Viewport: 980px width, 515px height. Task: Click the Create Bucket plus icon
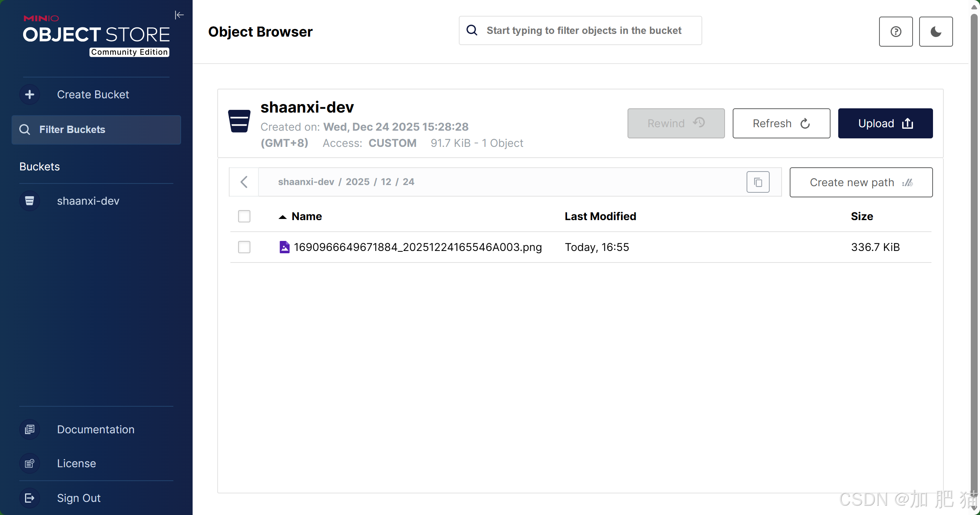point(30,94)
